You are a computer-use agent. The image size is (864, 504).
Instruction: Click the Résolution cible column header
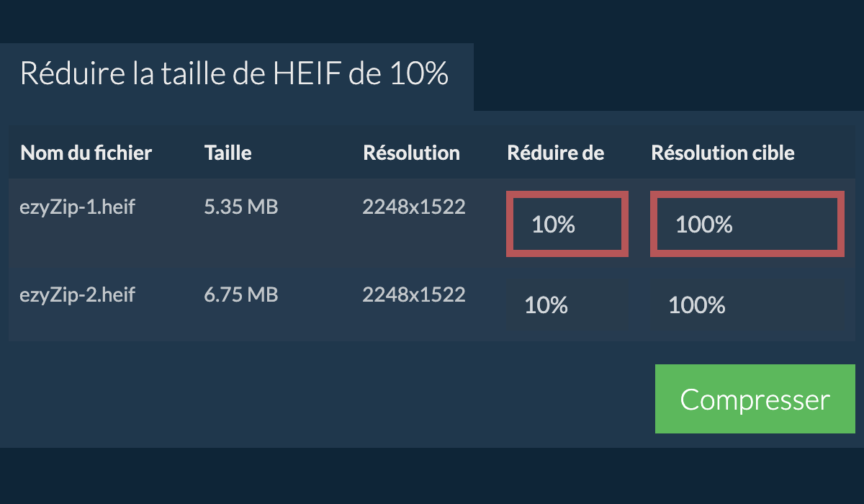pyautogui.click(x=722, y=153)
